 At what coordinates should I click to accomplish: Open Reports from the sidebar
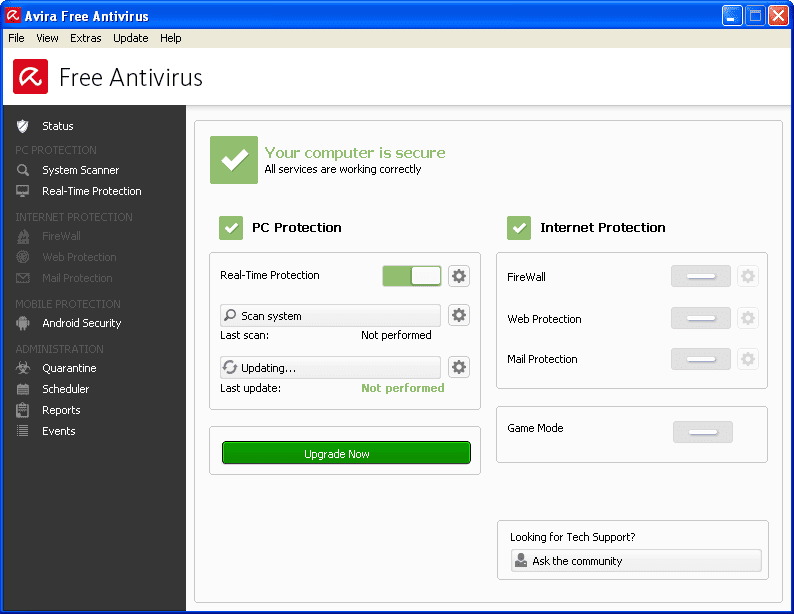[61, 410]
